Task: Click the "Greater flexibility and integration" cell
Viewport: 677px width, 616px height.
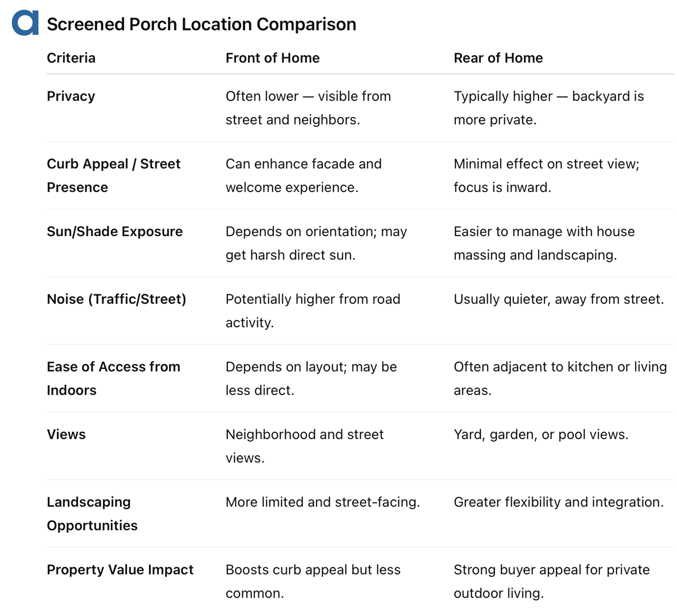Action: click(559, 502)
